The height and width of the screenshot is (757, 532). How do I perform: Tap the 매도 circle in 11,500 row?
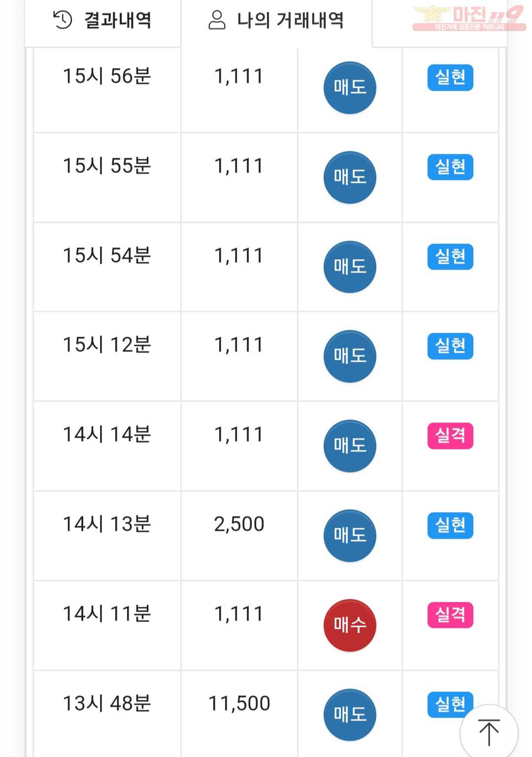click(350, 715)
